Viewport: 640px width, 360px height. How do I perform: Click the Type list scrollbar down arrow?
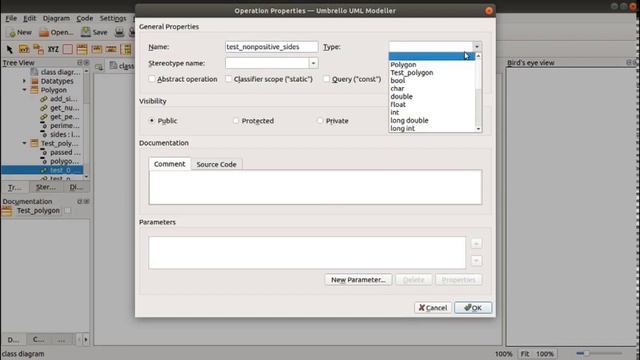pos(478,129)
